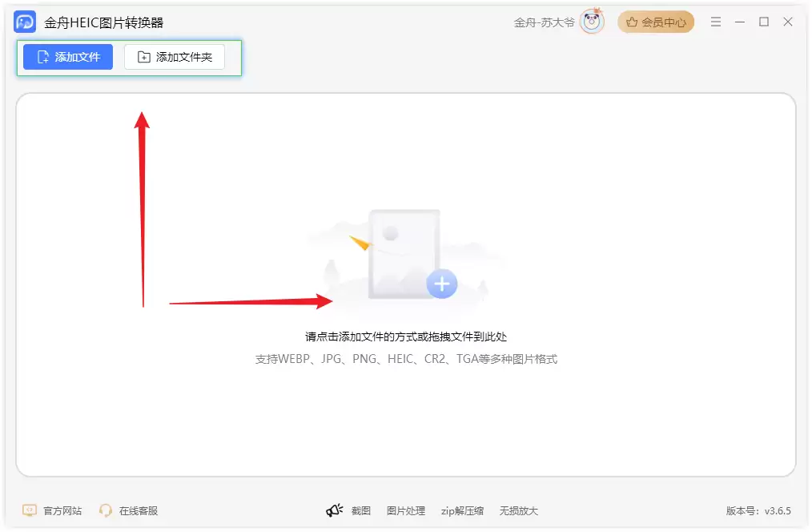Image resolution: width=812 pixels, height=532 pixels.
Task: Click the blue plus circle icon
Action: tap(442, 284)
